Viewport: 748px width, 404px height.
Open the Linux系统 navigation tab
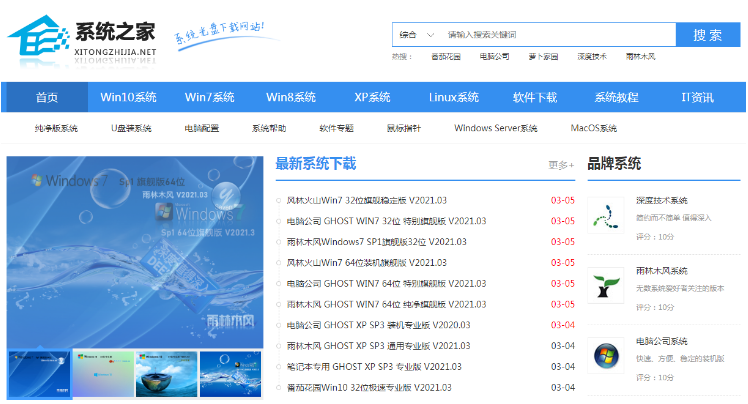coord(453,97)
